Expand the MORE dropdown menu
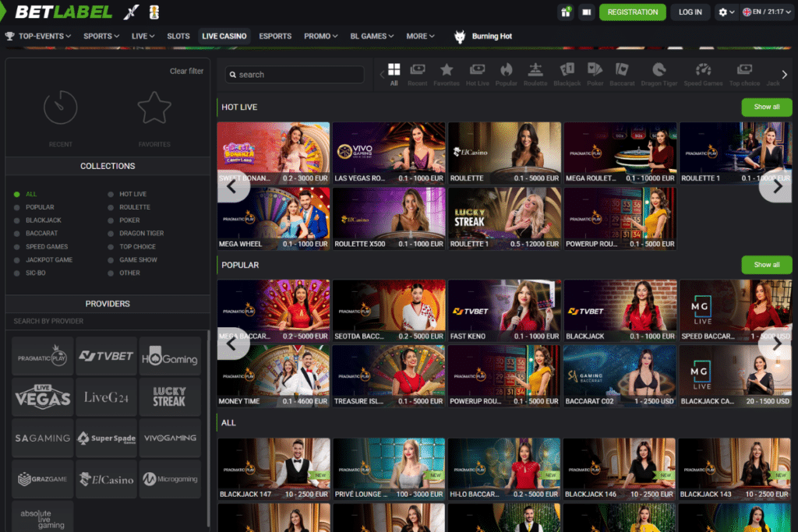The height and width of the screenshot is (532, 798). (x=420, y=36)
